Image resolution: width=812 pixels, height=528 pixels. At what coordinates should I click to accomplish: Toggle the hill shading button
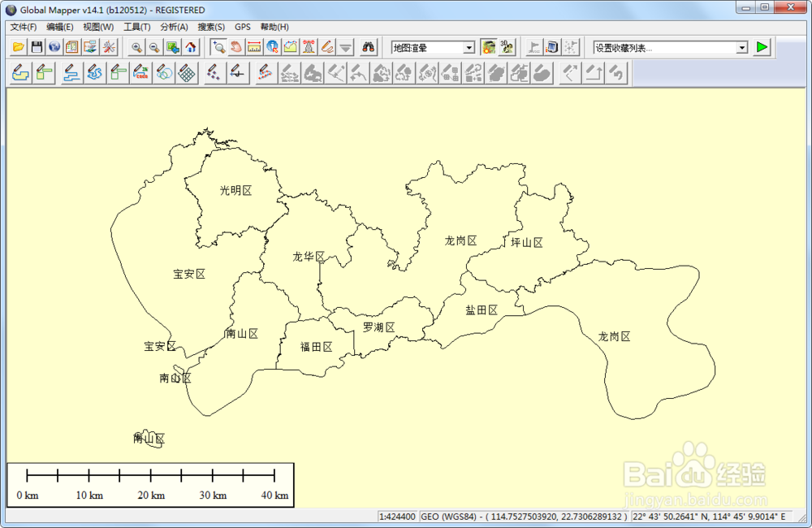click(488, 47)
